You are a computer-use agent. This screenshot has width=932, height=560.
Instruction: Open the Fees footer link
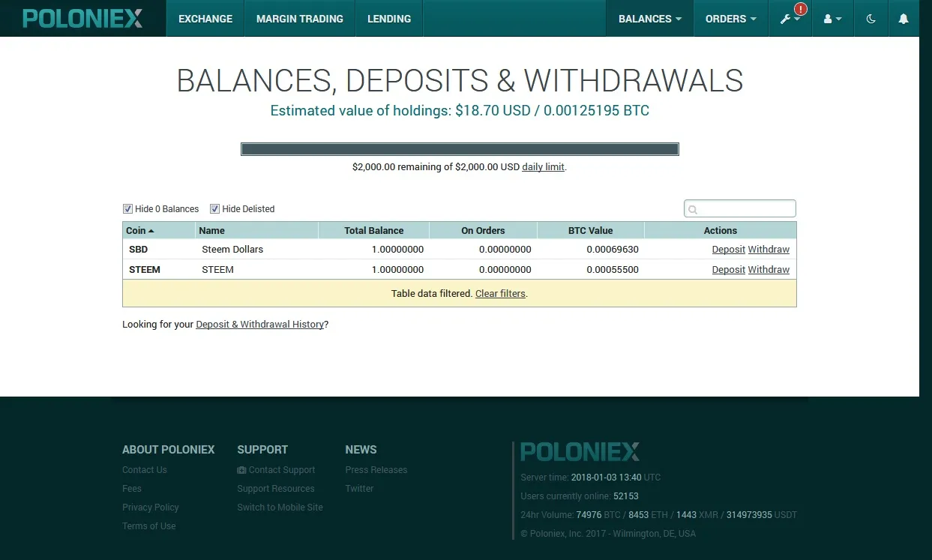(132, 489)
